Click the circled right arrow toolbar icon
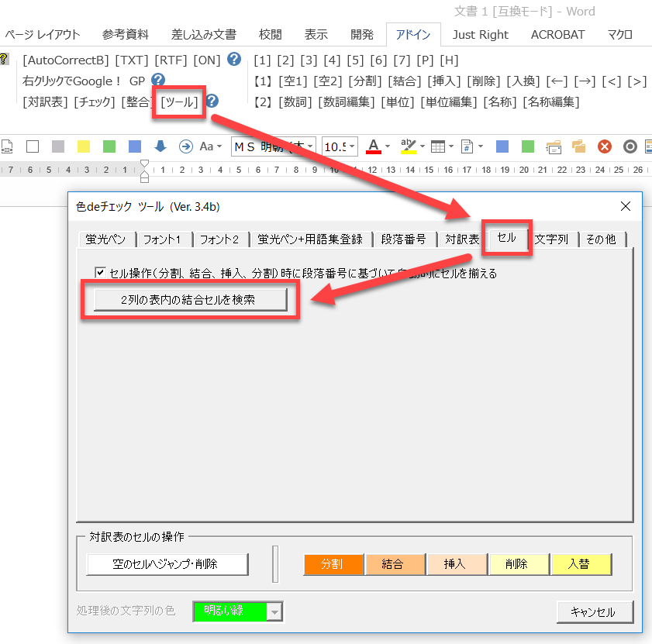This screenshot has width=652, height=644. click(x=186, y=146)
